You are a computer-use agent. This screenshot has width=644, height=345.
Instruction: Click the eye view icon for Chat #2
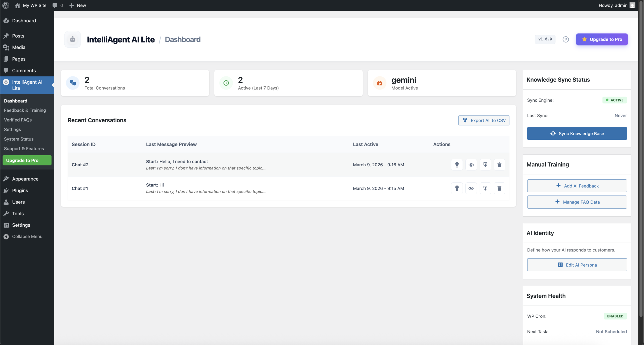point(471,165)
